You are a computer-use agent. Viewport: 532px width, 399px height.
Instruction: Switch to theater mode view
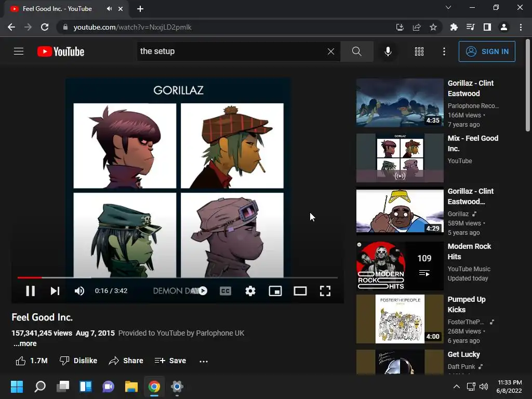click(300, 291)
